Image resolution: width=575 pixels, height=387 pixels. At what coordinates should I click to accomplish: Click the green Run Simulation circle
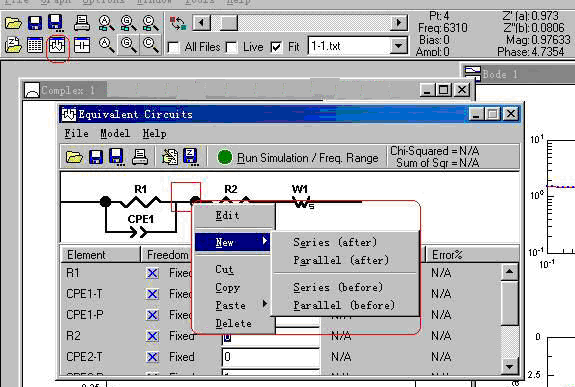coord(224,158)
